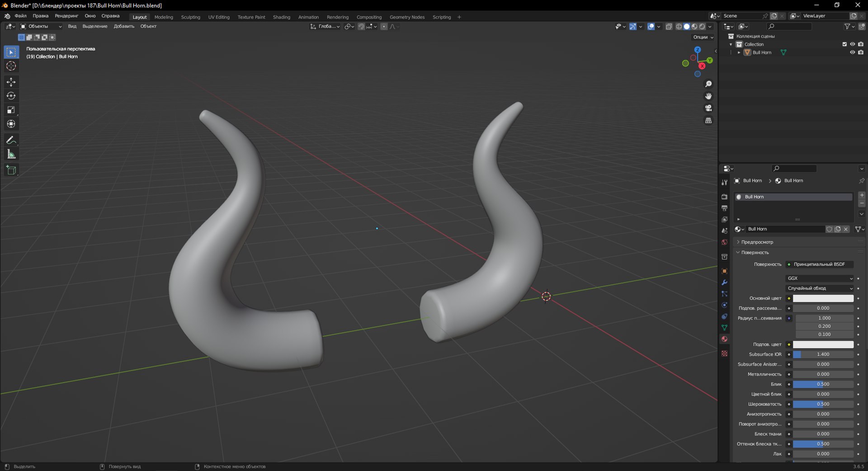Image resolution: width=868 pixels, height=471 pixels.
Task: Select the Rotate tool
Action: [x=11, y=96]
